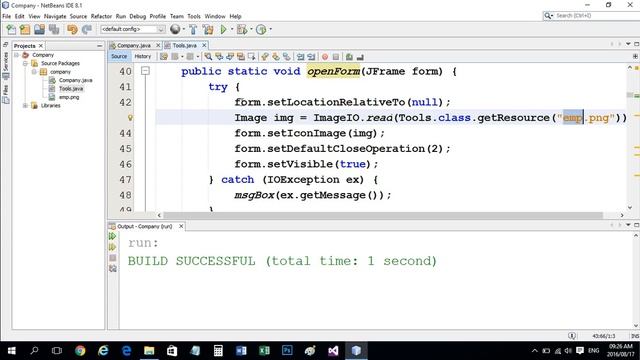This screenshot has height=360, width=640.
Task: Collapse the Source Packages tree node
Action: tap(25, 63)
